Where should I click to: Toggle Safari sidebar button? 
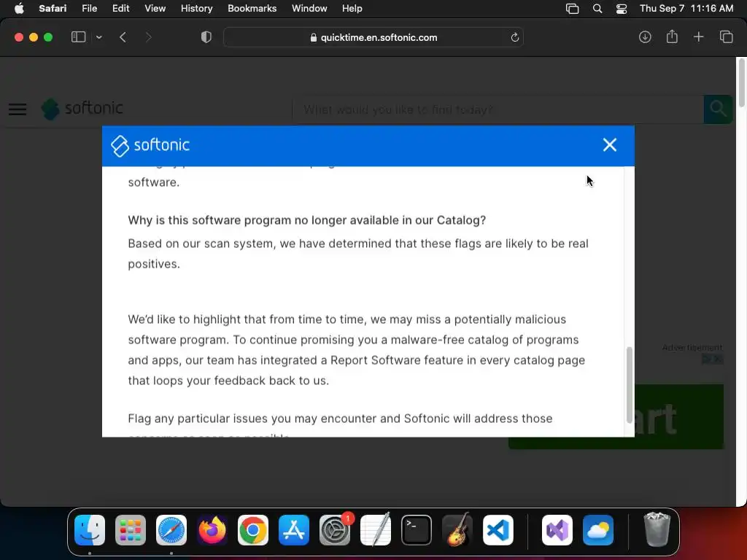(x=78, y=37)
